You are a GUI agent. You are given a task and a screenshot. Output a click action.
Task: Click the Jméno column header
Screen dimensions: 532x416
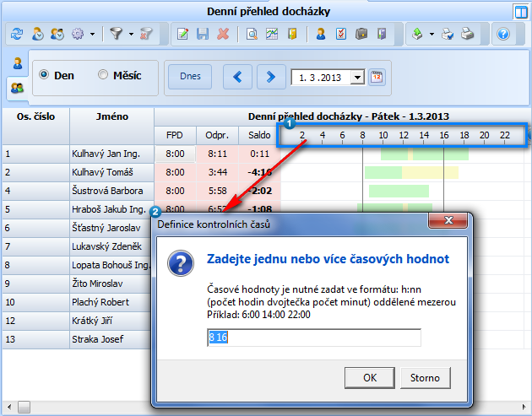(112, 126)
